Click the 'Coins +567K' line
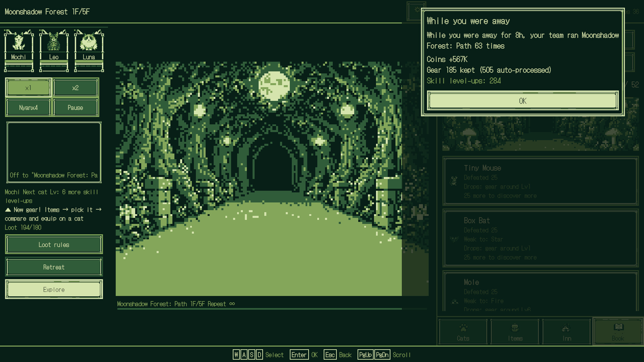This screenshot has width=644, height=362. (x=447, y=59)
